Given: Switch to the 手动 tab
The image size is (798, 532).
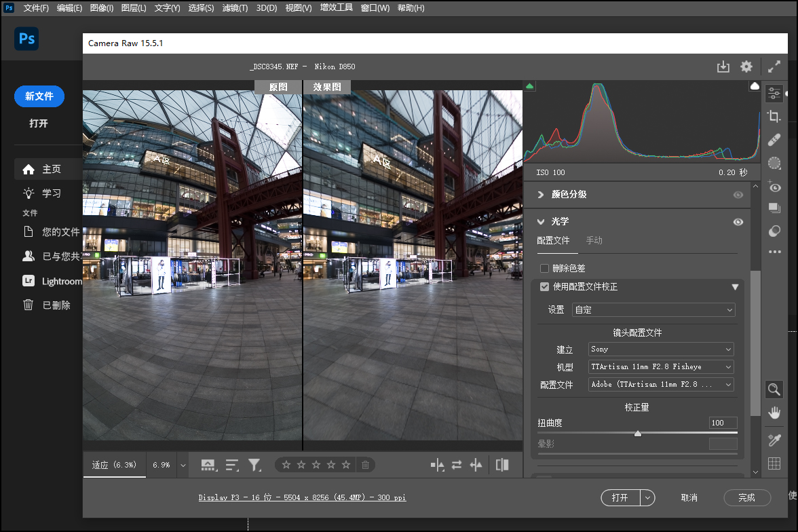Looking at the screenshot, I should tap(594, 241).
